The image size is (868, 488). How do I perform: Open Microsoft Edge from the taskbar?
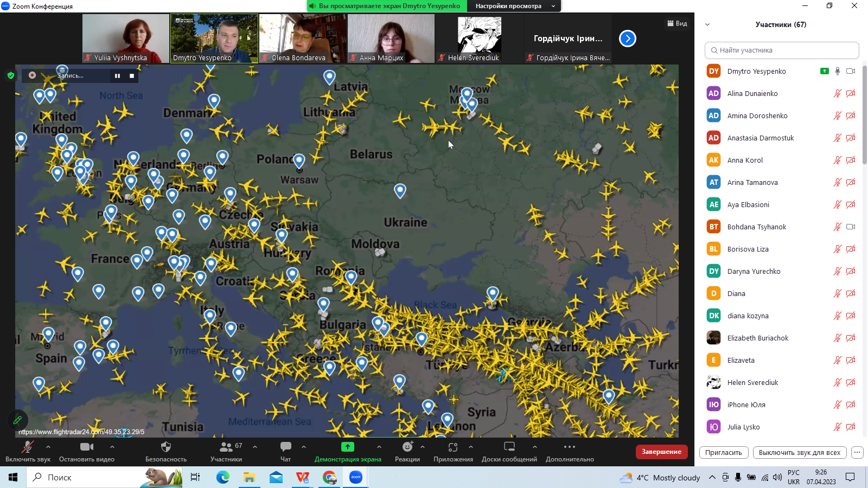pos(223,477)
